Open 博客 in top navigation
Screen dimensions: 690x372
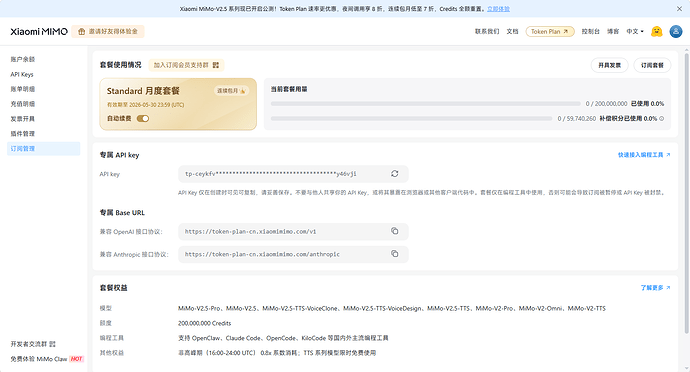(613, 32)
